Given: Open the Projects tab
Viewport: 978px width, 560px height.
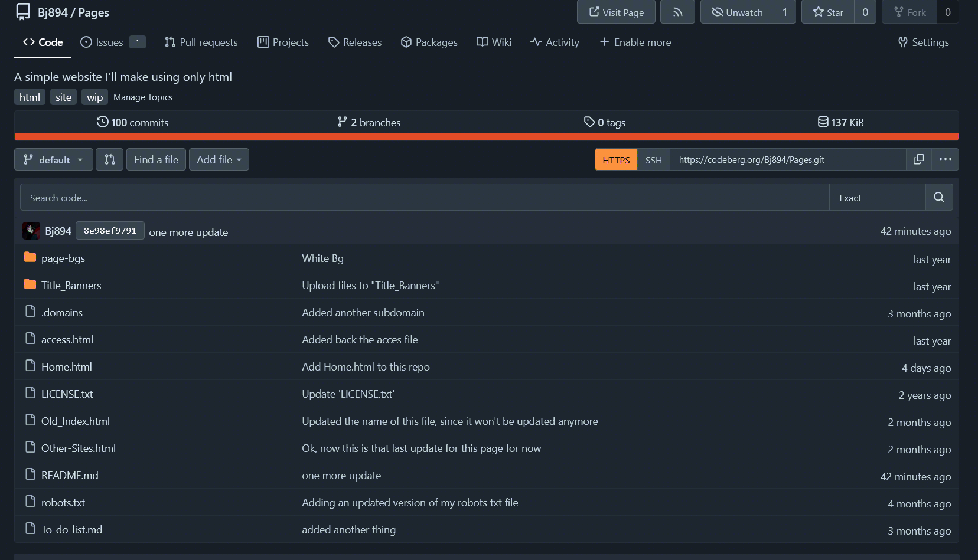Looking at the screenshot, I should click(283, 42).
